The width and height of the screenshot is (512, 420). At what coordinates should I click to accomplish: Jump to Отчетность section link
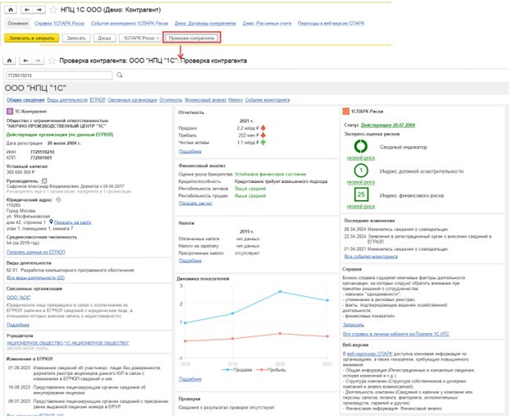click(x=171, y=100)
